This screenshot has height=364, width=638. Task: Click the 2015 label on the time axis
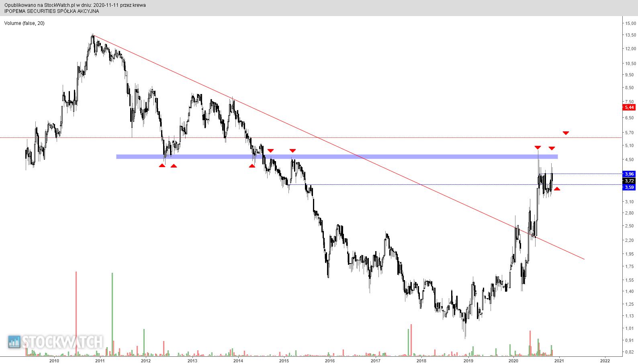point(284,361)
